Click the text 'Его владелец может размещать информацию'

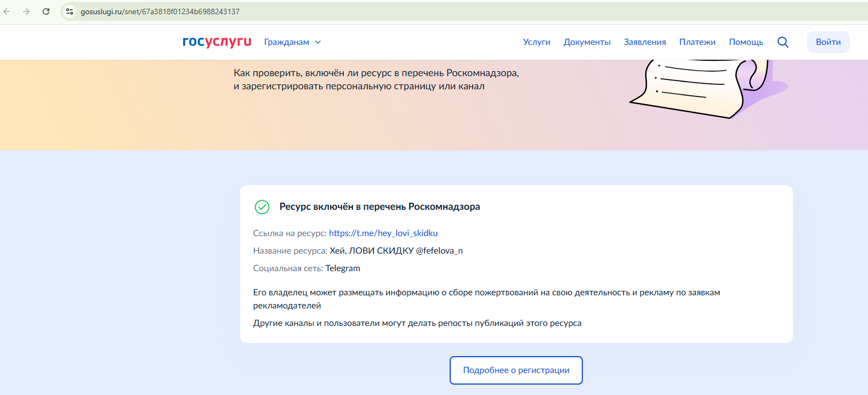point(346,293)
